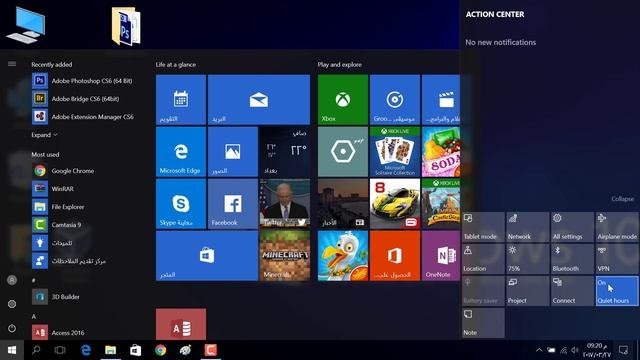Click the Windows Start button
The height and width of the screenshot is (360, 640).
[x=12, y=350]
